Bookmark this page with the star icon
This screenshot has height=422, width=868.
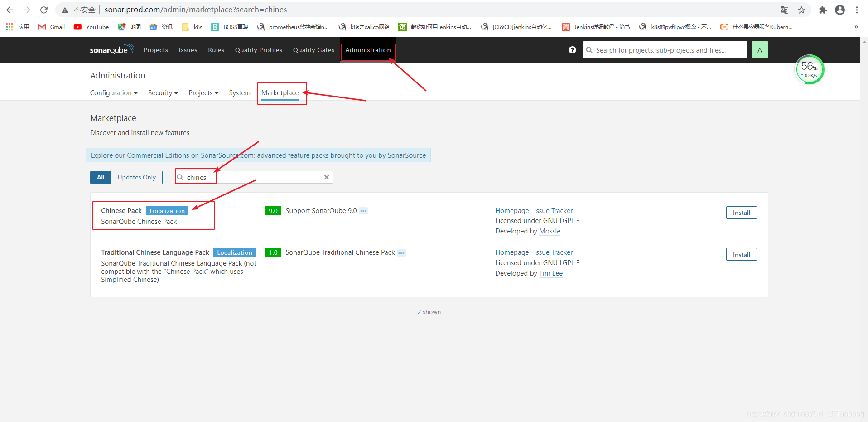(x=801, y=10)
